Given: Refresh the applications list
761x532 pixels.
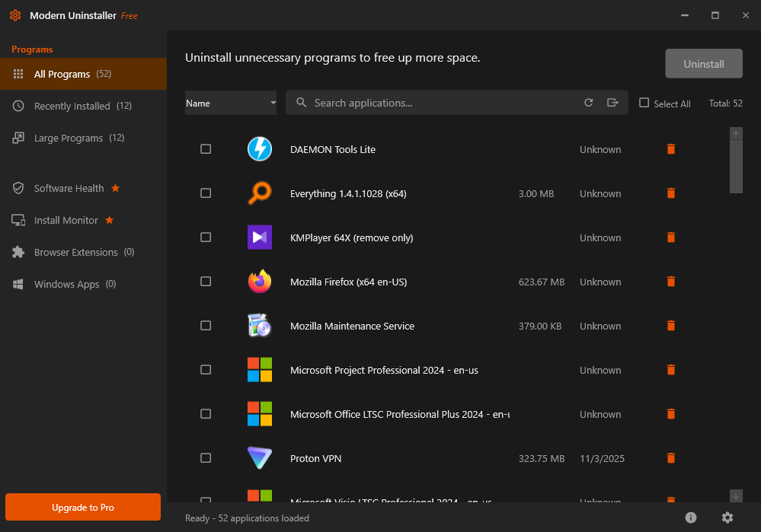Looking at the screenshot, I should pyautogui.click(x=588, y=102).
